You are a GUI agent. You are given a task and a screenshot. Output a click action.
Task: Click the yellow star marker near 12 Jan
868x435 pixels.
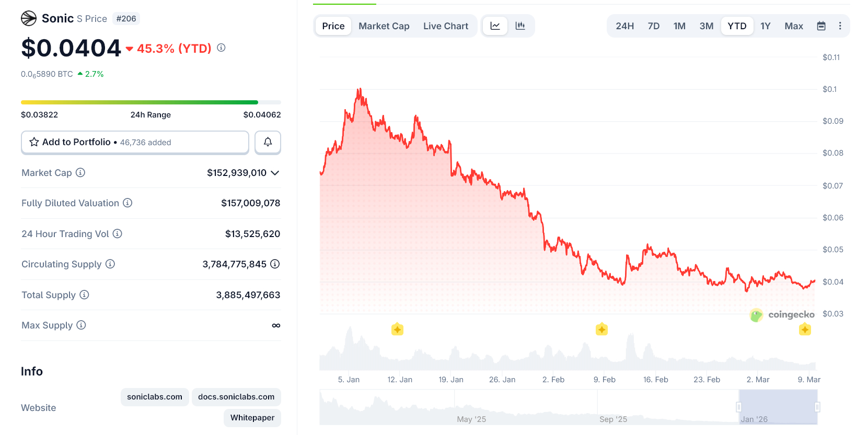[397, 329]
